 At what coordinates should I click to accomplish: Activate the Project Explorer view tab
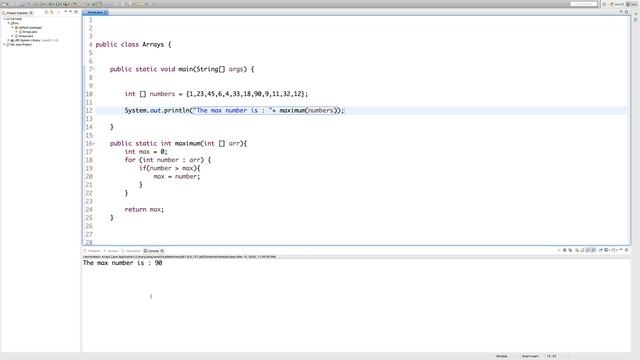click(18, 13)
